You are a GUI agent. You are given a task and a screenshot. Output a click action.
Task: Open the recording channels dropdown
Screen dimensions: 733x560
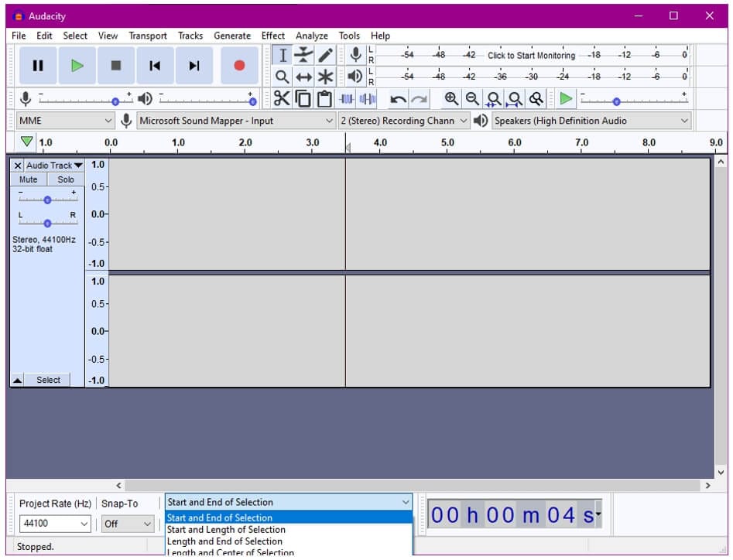point(403,121)
